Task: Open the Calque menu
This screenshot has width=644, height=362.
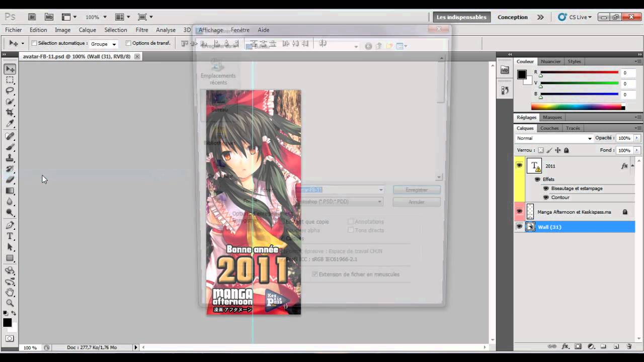Action: point(88,30)
